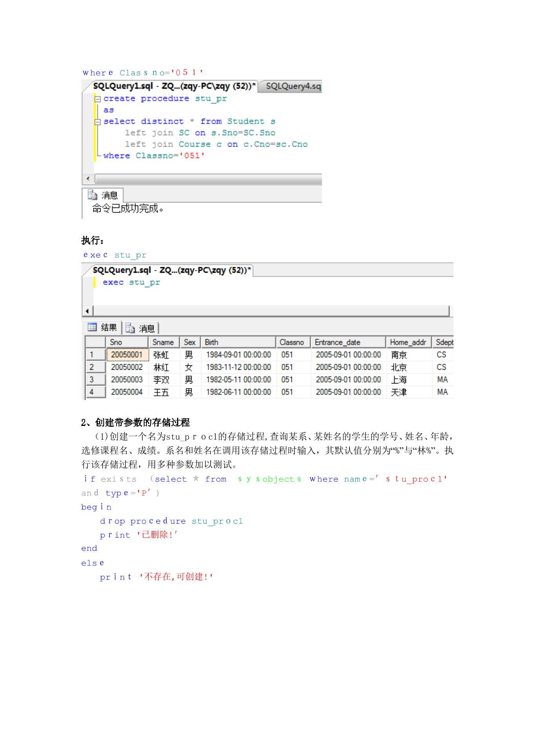Image resolution: width=534 pixels, height=756 pixels.
Task: Click the exec stu_pr line in the editor
Action: pyautogui.click(x=132, y=282)
